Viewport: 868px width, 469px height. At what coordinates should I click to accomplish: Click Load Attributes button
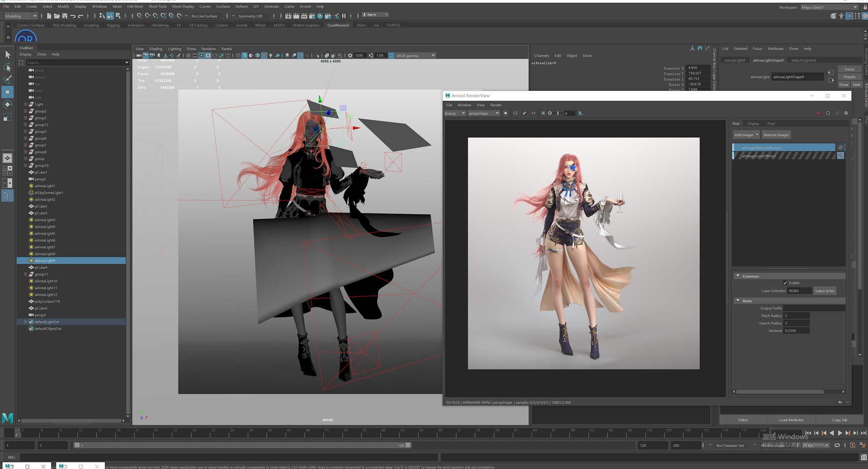tap(791, 420)
